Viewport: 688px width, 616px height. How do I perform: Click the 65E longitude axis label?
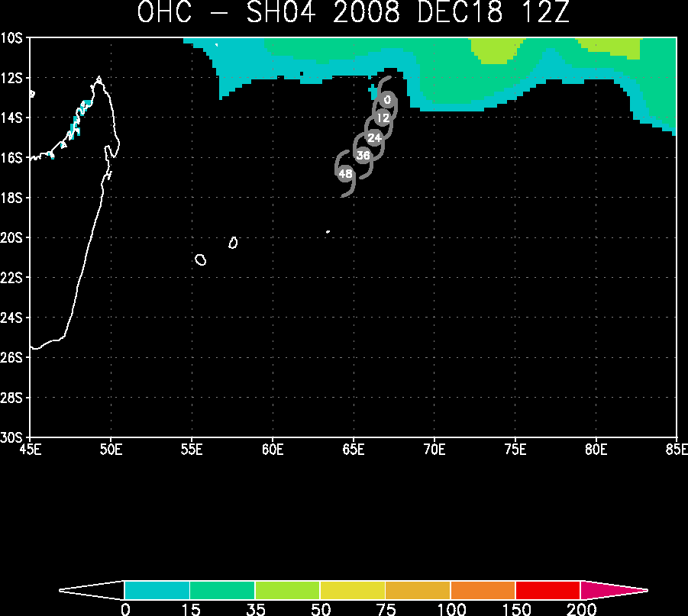(354, 450)
